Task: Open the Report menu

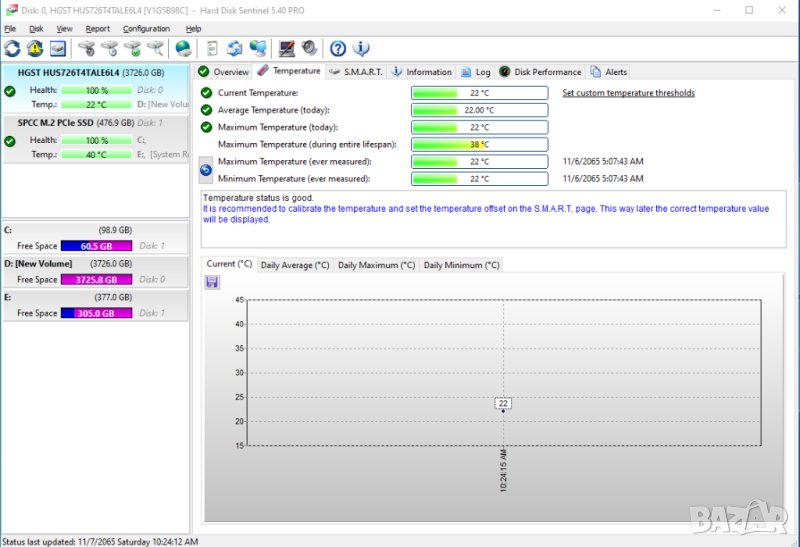Action: pyautogui.click(x=98, y=29)
